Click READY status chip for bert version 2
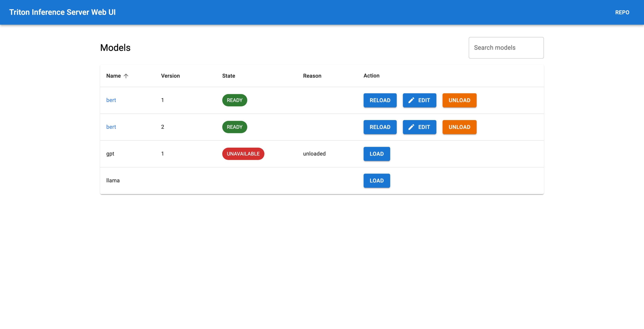 tap(234, 127)
